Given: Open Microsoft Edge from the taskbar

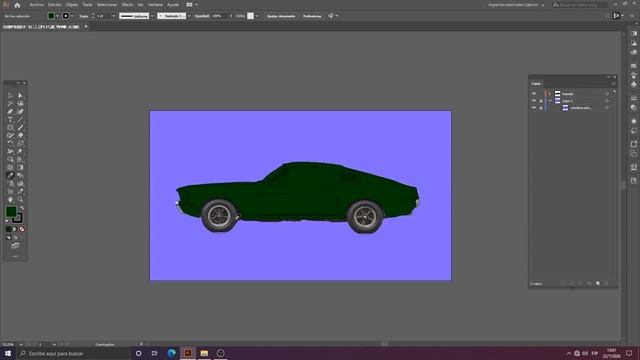Looking at the screenshot, I should pyautogui.click(x=171, y=353).
